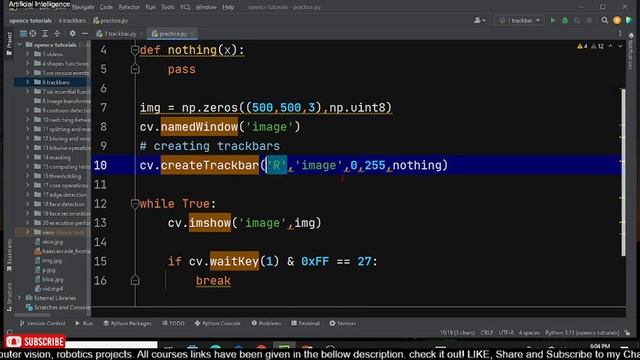The width and height of the screenshot is (640, 360).
Task: Hide the Project panel with the minus icon
Action: point(84,33)
